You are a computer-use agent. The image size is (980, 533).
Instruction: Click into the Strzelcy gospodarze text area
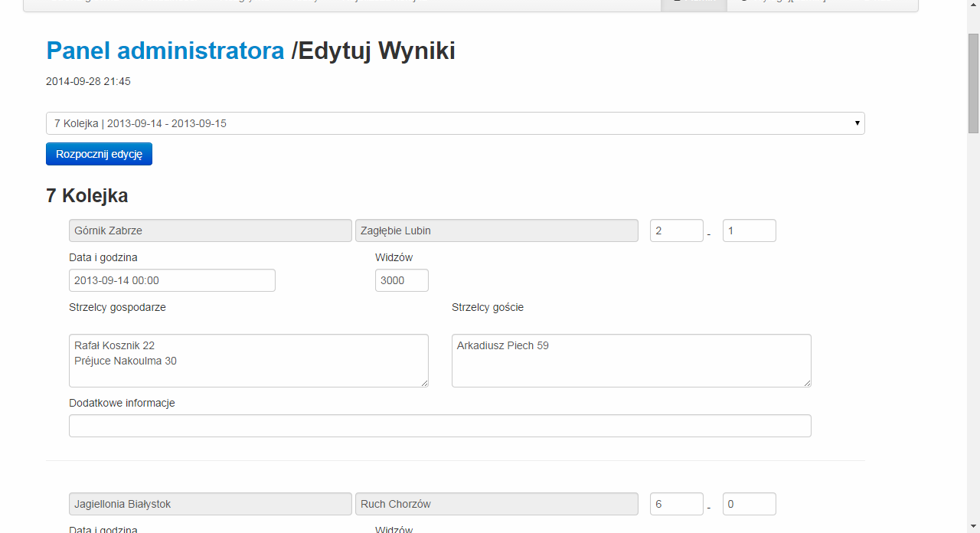(x=248, y=361)
